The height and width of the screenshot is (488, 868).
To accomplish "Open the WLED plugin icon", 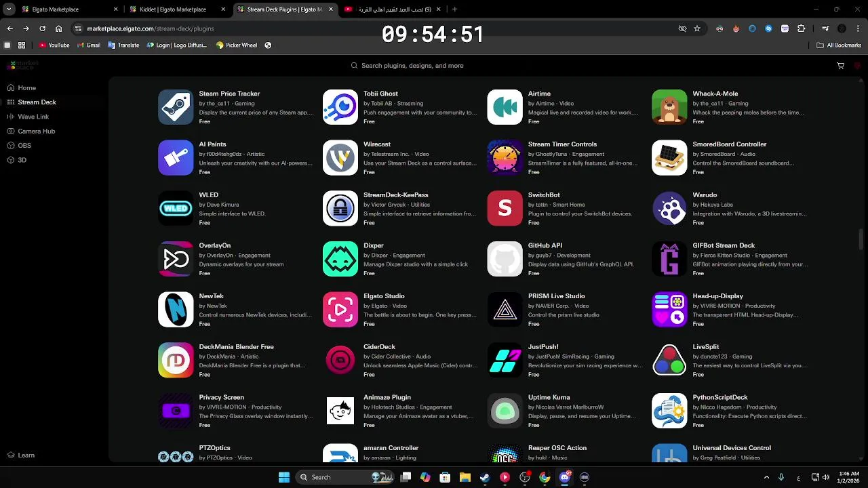I will click(176, 208).
